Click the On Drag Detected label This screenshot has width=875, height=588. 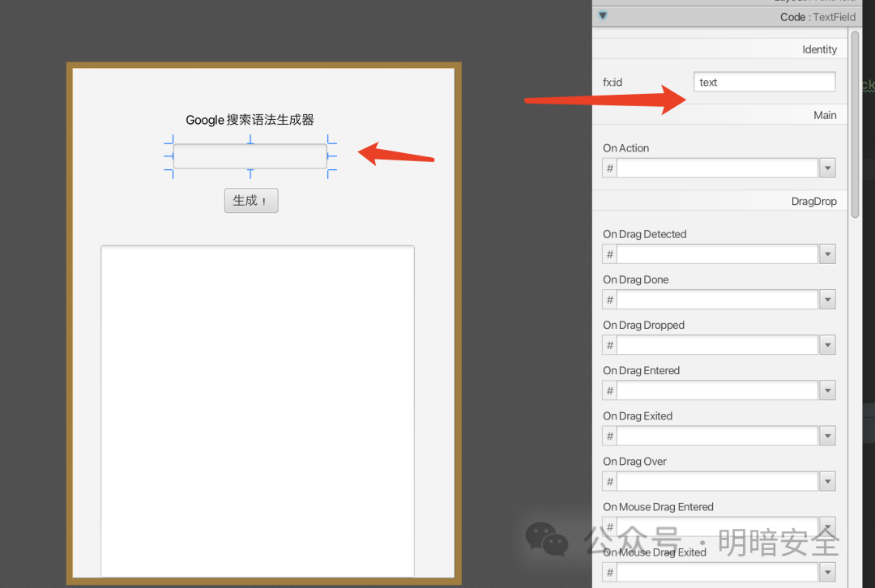[x=645, y=234]
